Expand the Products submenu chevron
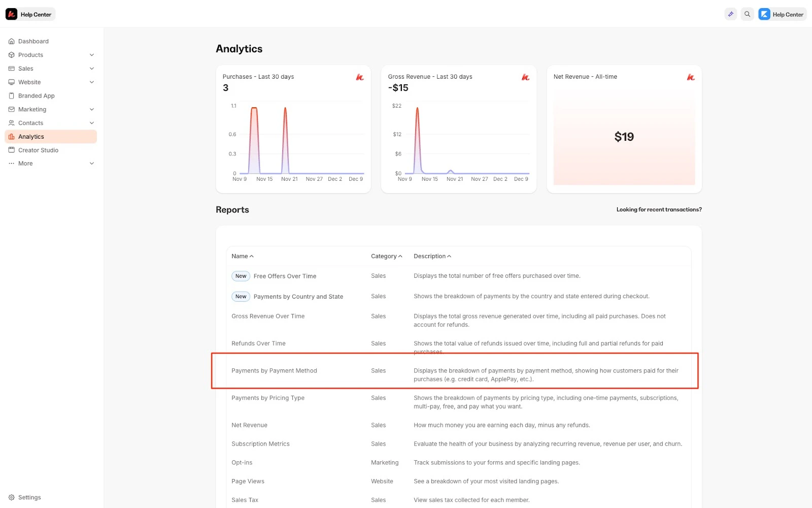812x508 pixels. 92,55
